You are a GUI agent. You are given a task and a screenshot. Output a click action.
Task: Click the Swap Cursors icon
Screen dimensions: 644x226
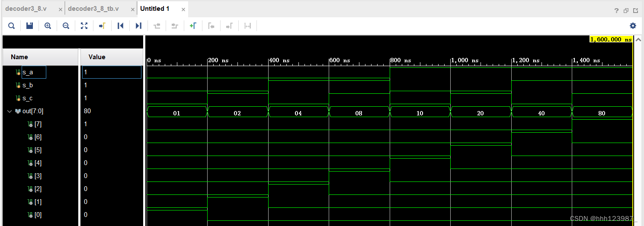pos(247,26)
